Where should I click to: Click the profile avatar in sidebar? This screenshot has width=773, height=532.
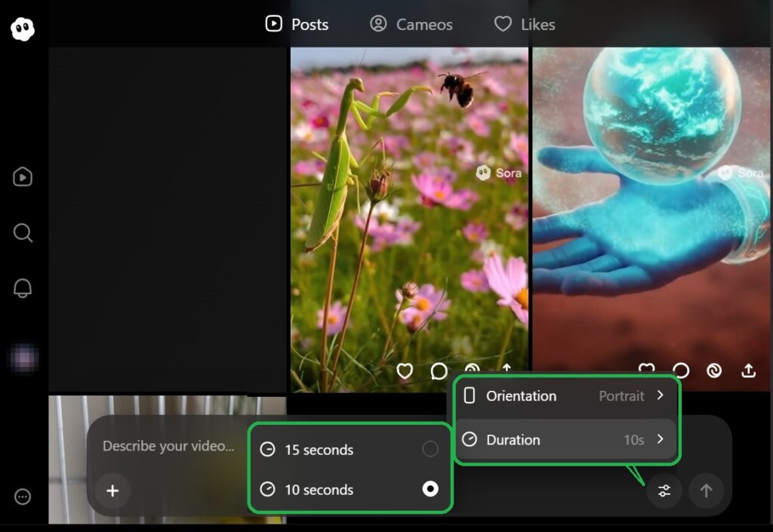coord(23,357)
